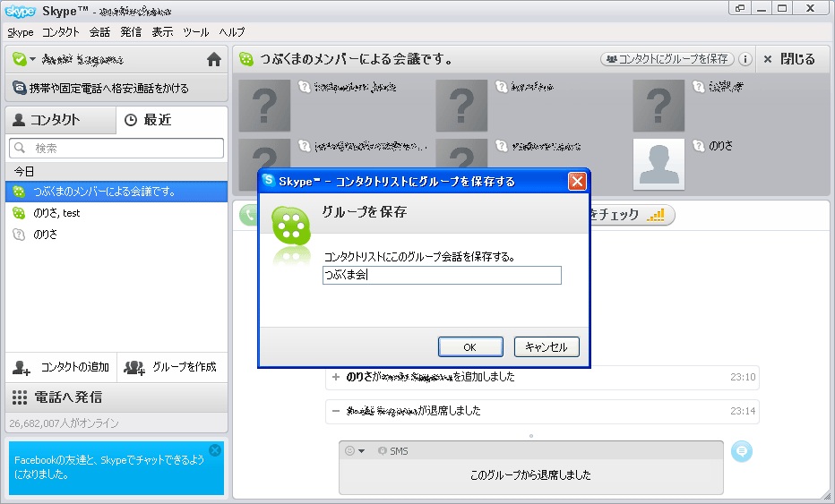The height and width of the screenshot is (504, 835).
Task: Expand the emoticon dropdown arrow
Action: tap(362, 451)
